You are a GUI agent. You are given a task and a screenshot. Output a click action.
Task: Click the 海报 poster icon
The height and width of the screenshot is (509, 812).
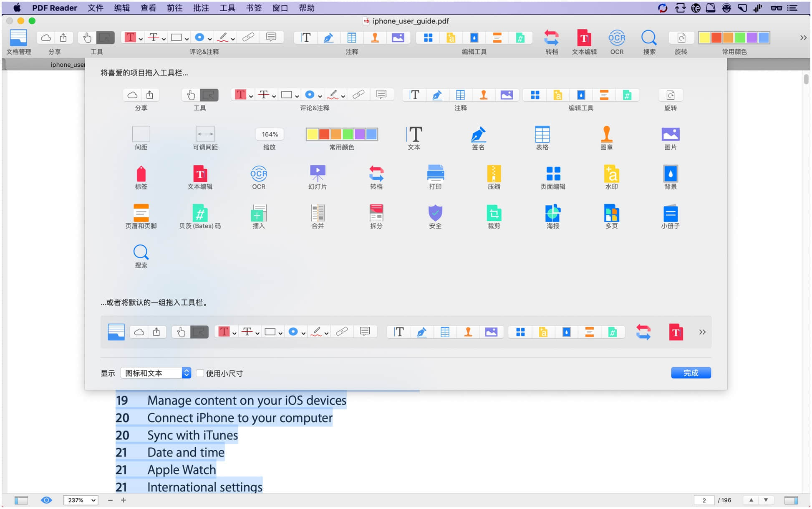click(553, 213)
